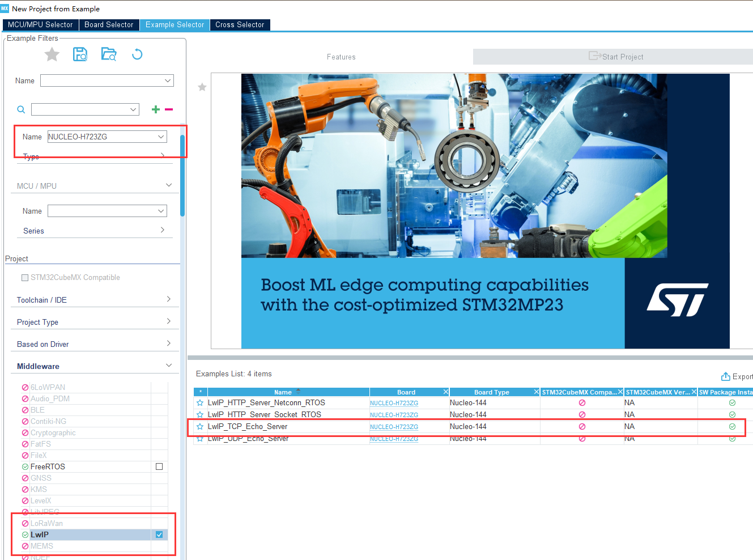Image resolution: width=753 pixels, height=560 pixels.
Task: Collapse the Middleware section
Action: coord(169,366)
